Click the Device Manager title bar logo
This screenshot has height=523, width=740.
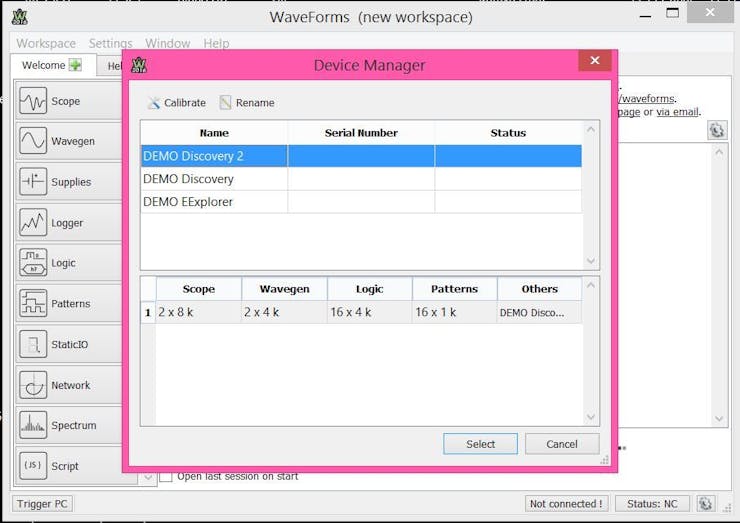139,65
